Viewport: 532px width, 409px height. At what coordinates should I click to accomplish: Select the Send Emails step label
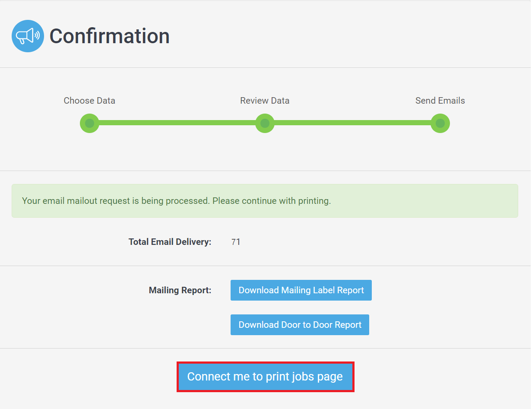pos(440,101)
